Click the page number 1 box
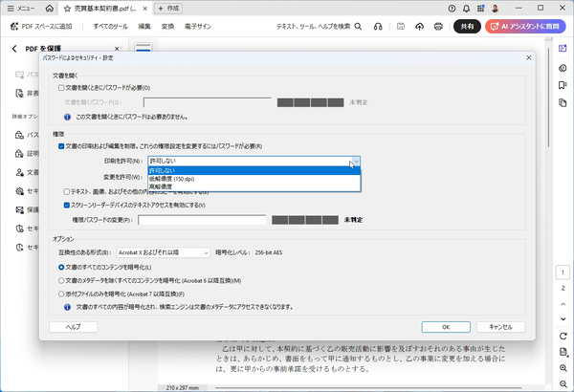This screenshot has height=392, width=574. (563, 272)
